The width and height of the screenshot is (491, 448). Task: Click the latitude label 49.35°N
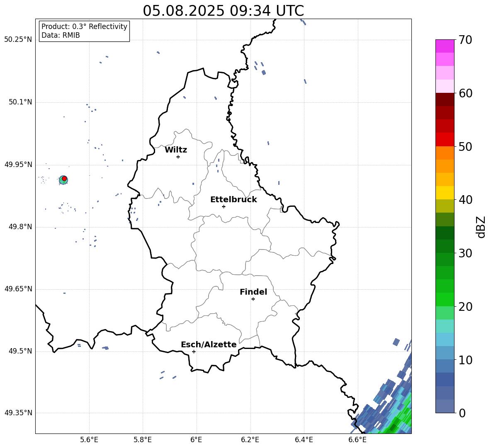point(18,413)
